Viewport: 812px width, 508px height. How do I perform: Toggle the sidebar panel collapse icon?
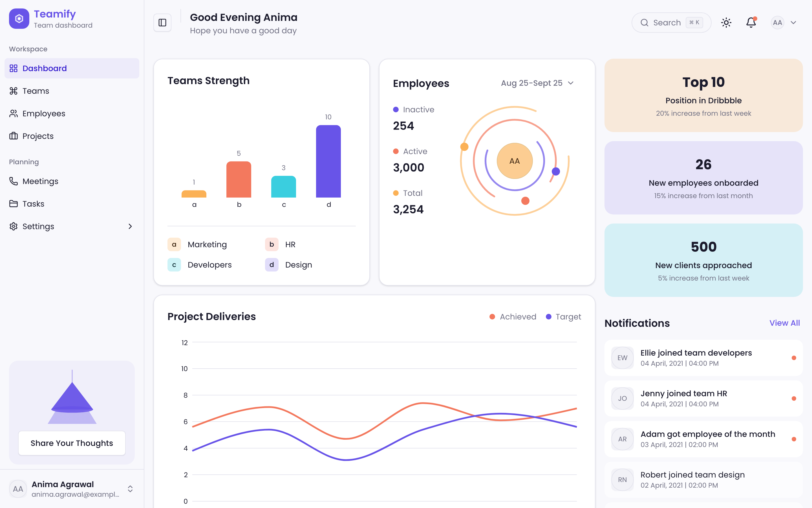tap(162, 23)
